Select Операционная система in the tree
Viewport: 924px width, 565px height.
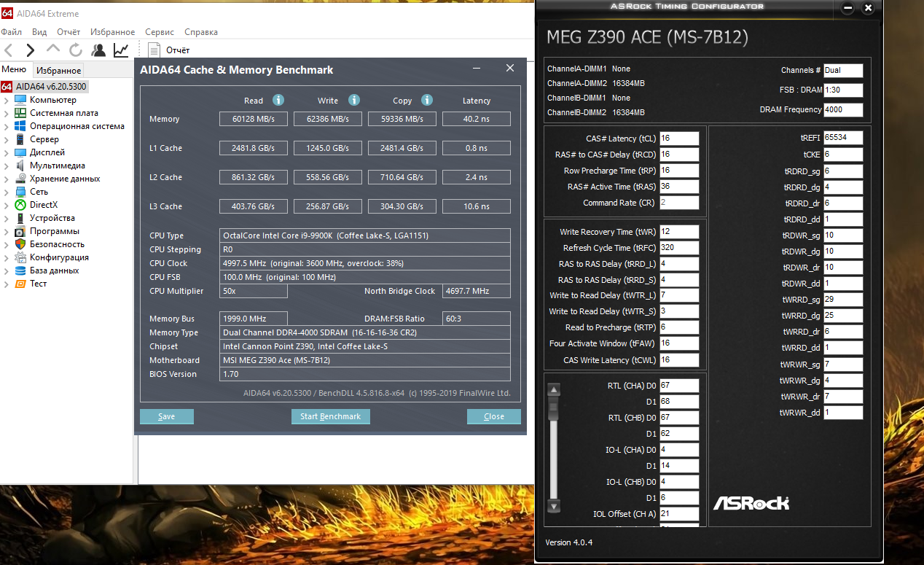click(x=77, y=126)
